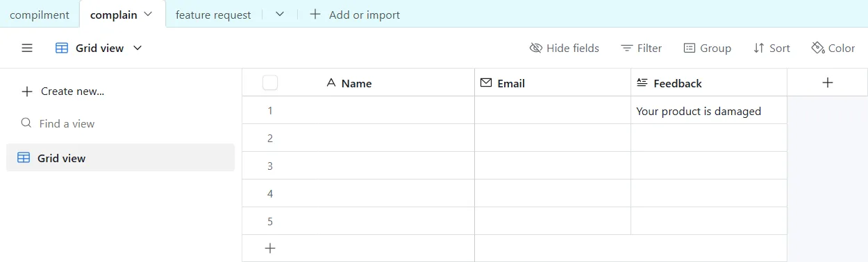Open the Sort options
Viewport: 868px width, 262px height.
coord(771,48)
